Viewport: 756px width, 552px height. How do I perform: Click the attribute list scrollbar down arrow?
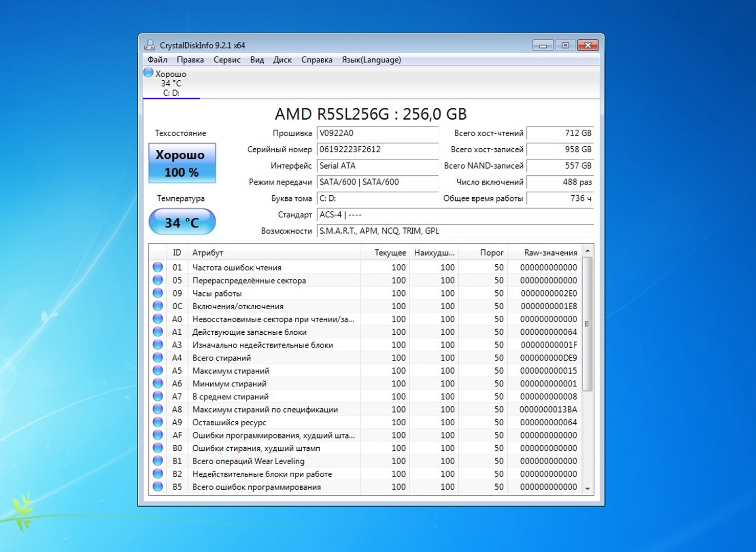[588, 489]
